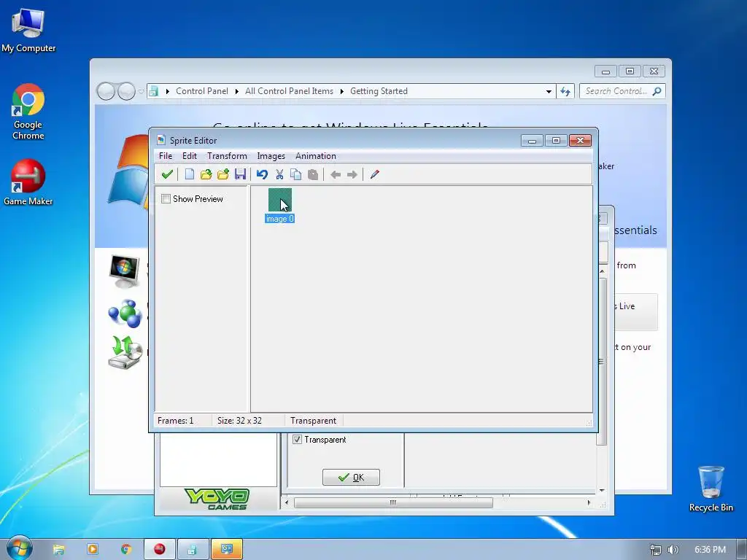Image resolution: width=747 pixels, height=560 pixels.
Task: Expand the arrow before Getting Started breadcrumb
Action: coord(341,91)
